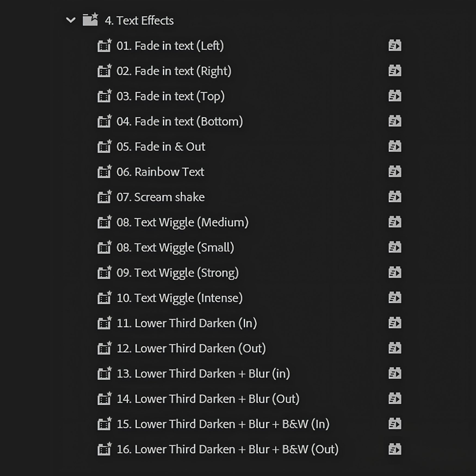The image size is (476, 476).
Task: Click the clip icon for 16. Lower Third Darken + Blur + B&W (Out)
Action: (105, 449)
